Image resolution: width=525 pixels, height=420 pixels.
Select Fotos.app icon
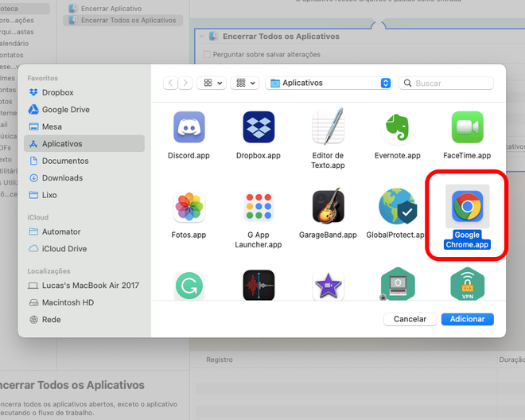(189, 207)
